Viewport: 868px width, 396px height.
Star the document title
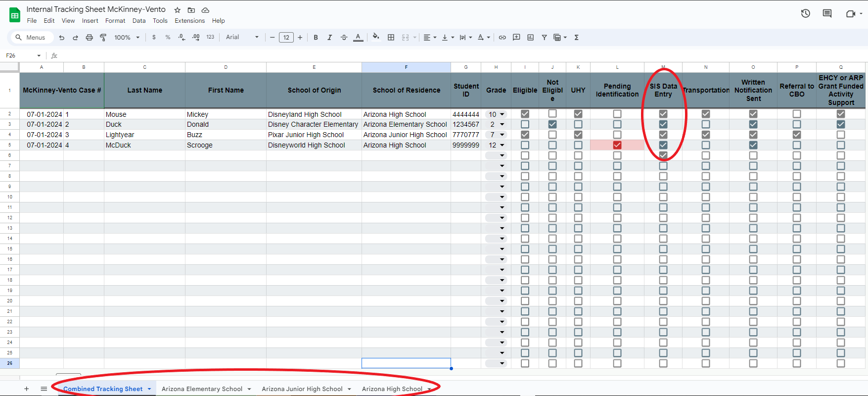coord(177,10)
